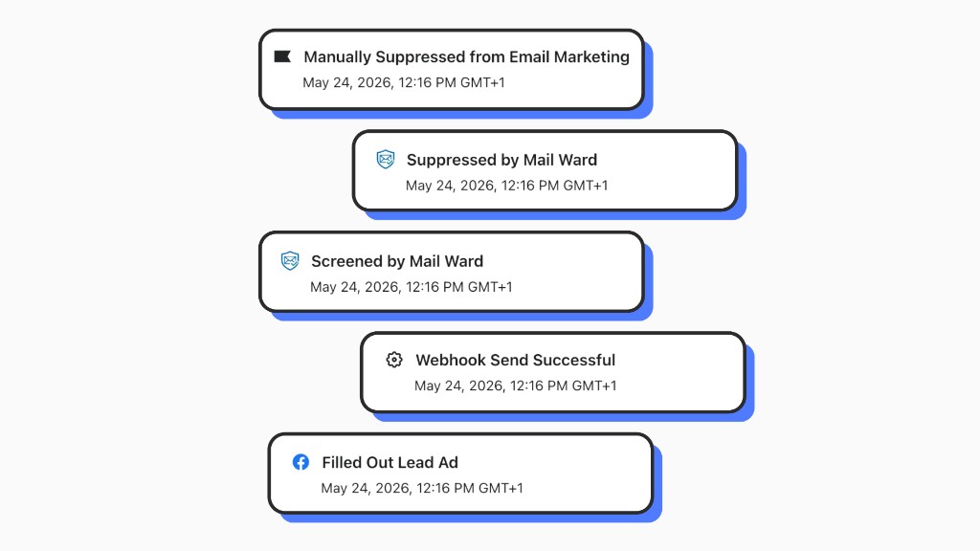Select the Suppressed by Mail Ward title
The height and width of the screenshot is (551, 980).
click(501, 160)
